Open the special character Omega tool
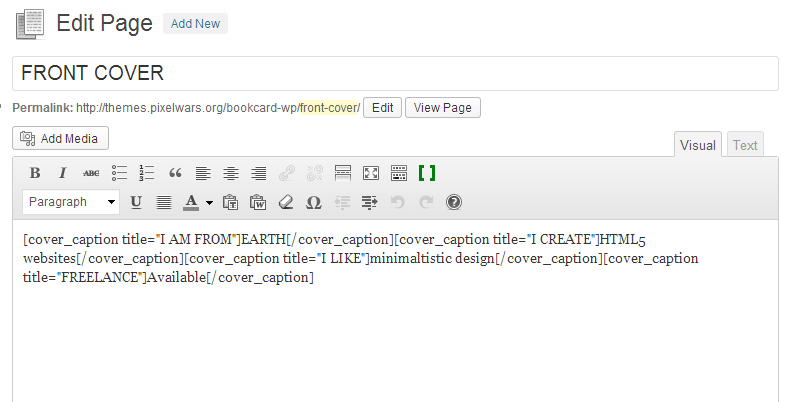The height and width of the screenshot is (402, 792). click(313, 202)
